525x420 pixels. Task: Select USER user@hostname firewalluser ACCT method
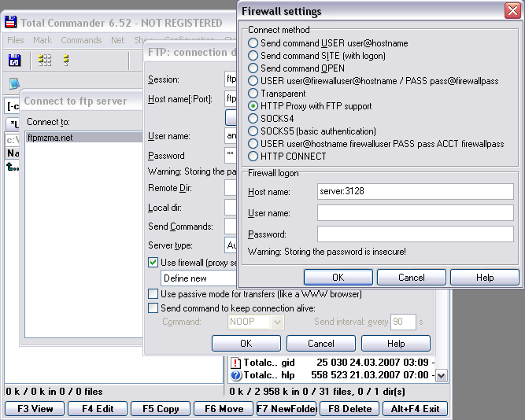point(253,144)
